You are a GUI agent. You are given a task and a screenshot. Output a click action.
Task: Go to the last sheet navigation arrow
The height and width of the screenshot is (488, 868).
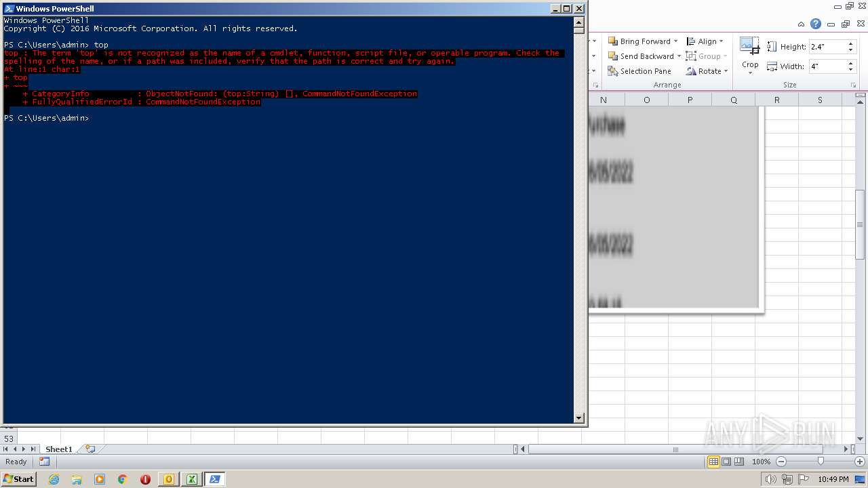(33, 449)
